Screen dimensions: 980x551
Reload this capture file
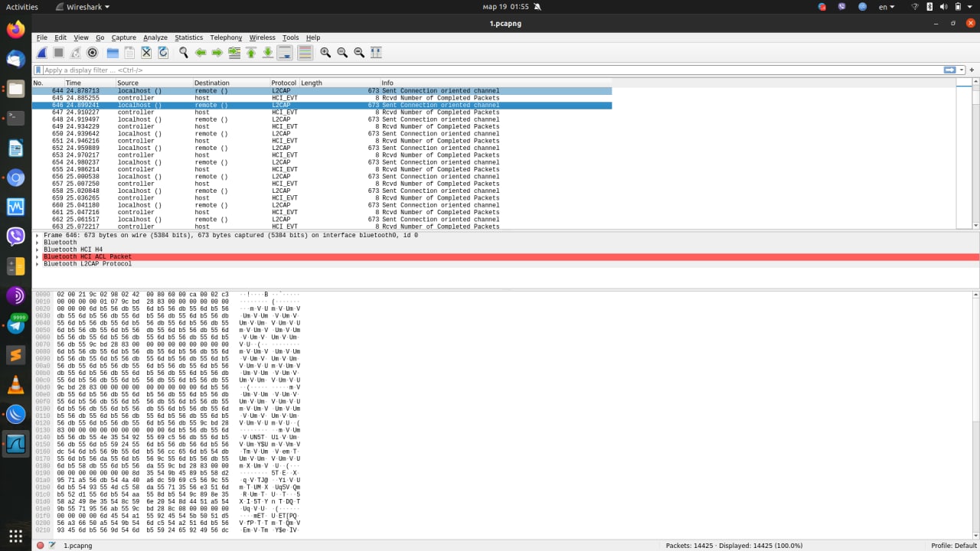[x=163, y=53]
